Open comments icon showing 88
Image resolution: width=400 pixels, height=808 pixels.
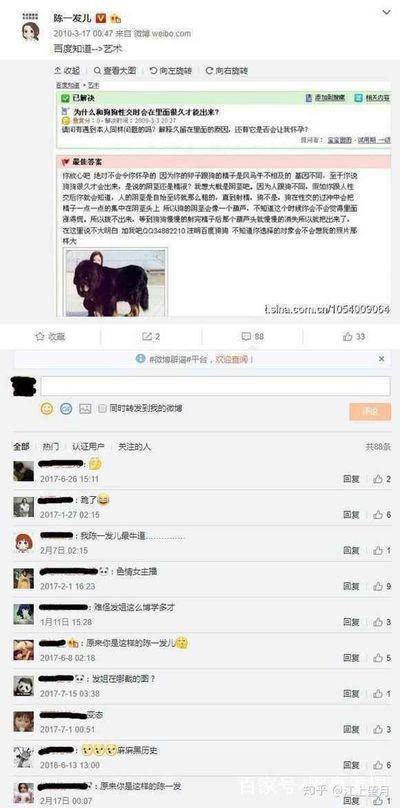(253, 336)
